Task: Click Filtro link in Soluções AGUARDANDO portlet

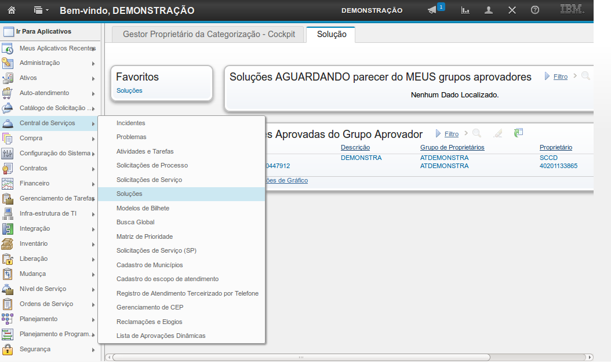Action: 560,77
